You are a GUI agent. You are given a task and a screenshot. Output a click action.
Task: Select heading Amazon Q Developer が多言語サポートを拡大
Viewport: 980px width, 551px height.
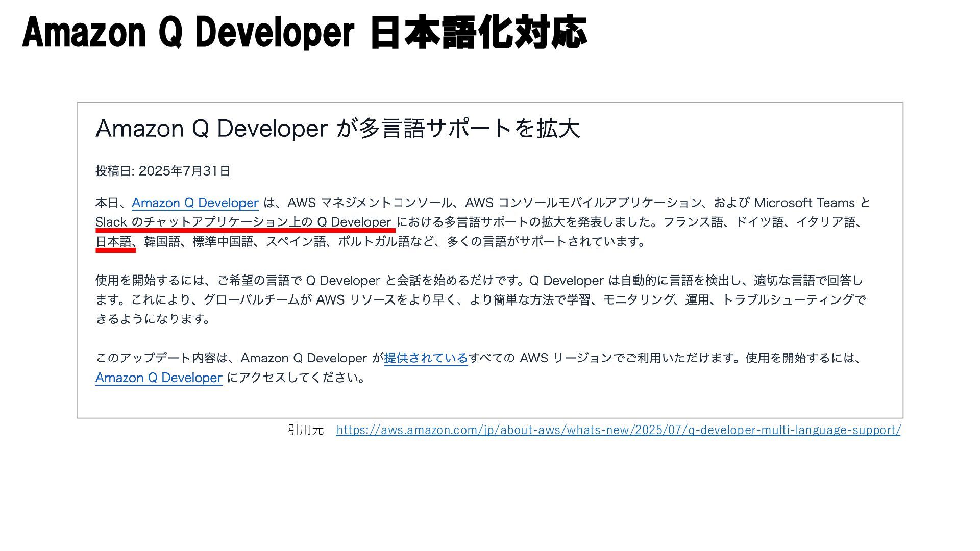tap(338, 128)
